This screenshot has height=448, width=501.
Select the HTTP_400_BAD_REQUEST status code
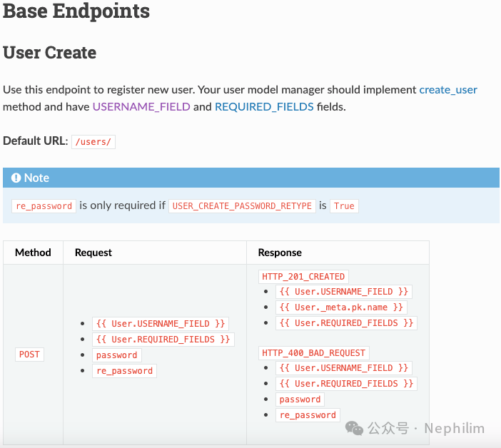[313, 352]
